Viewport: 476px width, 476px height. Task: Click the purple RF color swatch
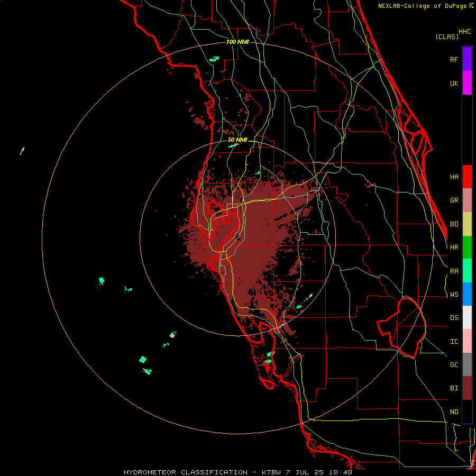pyautogui.click(x=467, y=59)
